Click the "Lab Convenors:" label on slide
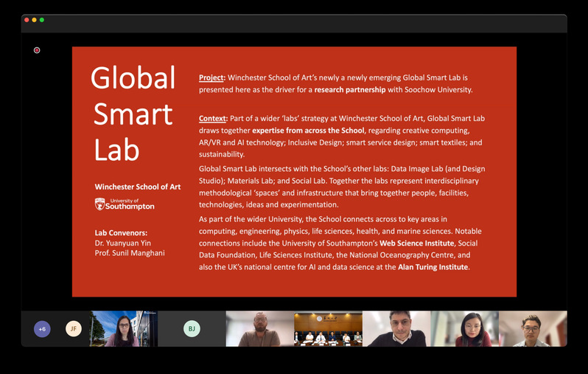588x374 pixels. [x=121, y=233]
